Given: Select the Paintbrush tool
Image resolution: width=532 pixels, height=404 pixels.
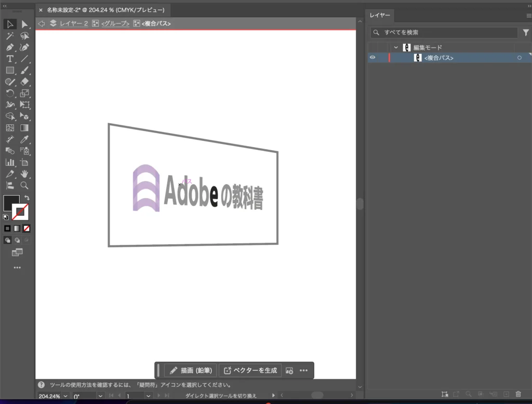Looking at the screenshot, I should click(x=24, y=70).
